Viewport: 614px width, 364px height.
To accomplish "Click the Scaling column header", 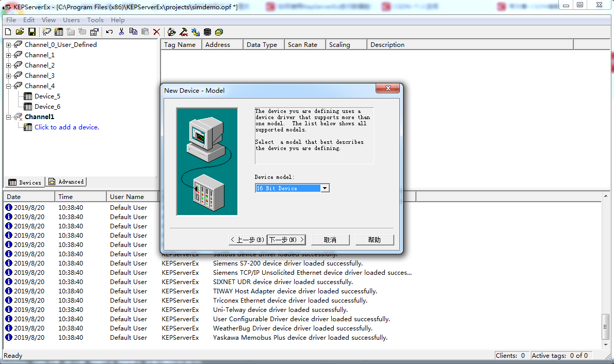I will pyautogui.click(x=346, y=45).
